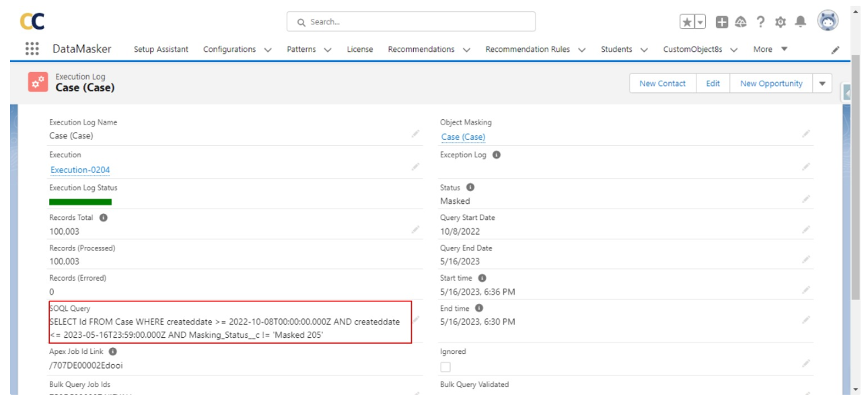The height and width of the screenshot is (401, 868).
Task: Open the Help question mark icon
Action: (x=761, y=22)
